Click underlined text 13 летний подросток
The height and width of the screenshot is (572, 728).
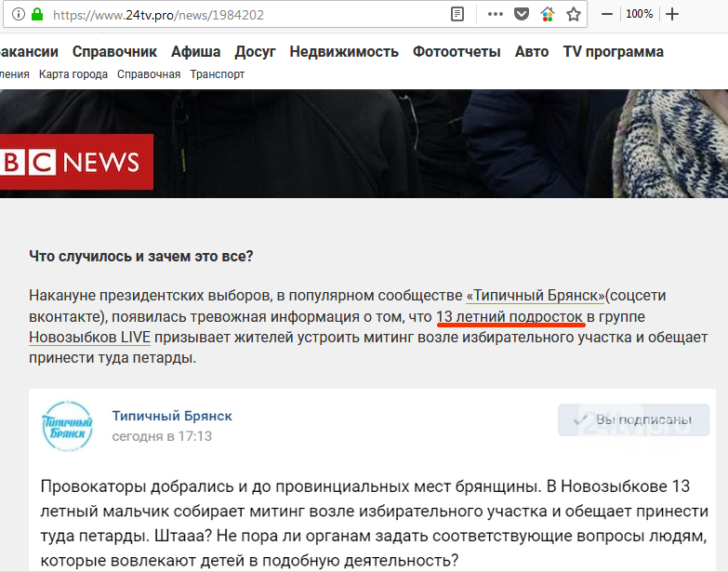510,316
